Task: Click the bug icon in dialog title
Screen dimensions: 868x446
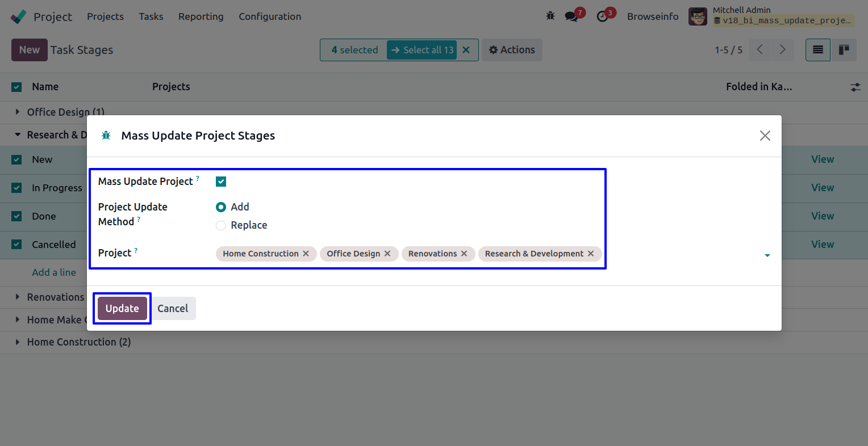Action: (106, 136)
